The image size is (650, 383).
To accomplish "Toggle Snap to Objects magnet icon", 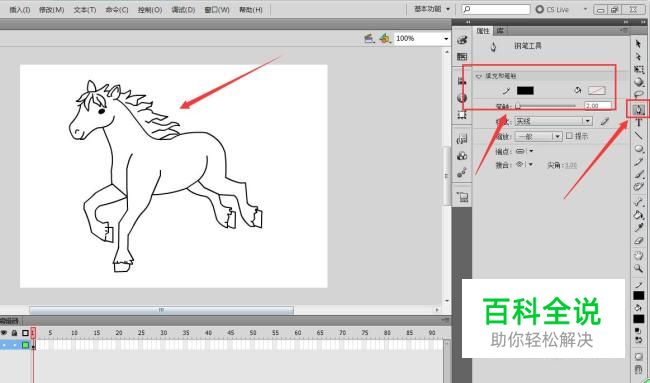I will [639, 369].
